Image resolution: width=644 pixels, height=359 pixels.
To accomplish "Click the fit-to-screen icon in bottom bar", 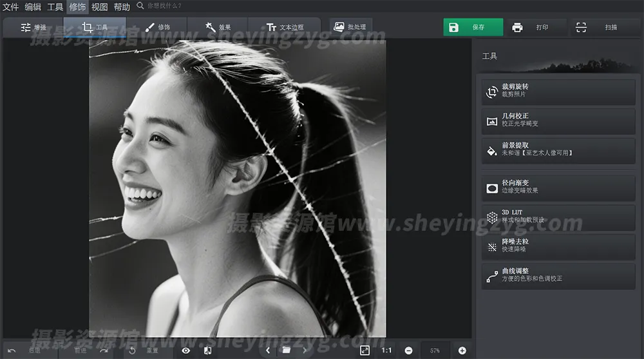I will 365,350.
